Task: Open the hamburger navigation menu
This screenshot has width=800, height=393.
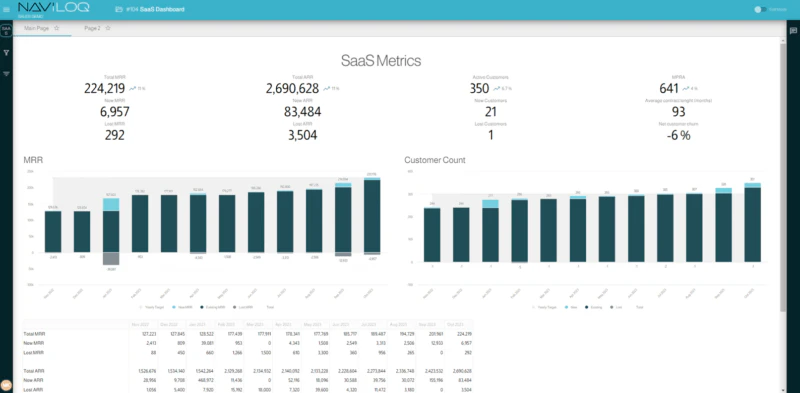Action: tap(6, 9)
